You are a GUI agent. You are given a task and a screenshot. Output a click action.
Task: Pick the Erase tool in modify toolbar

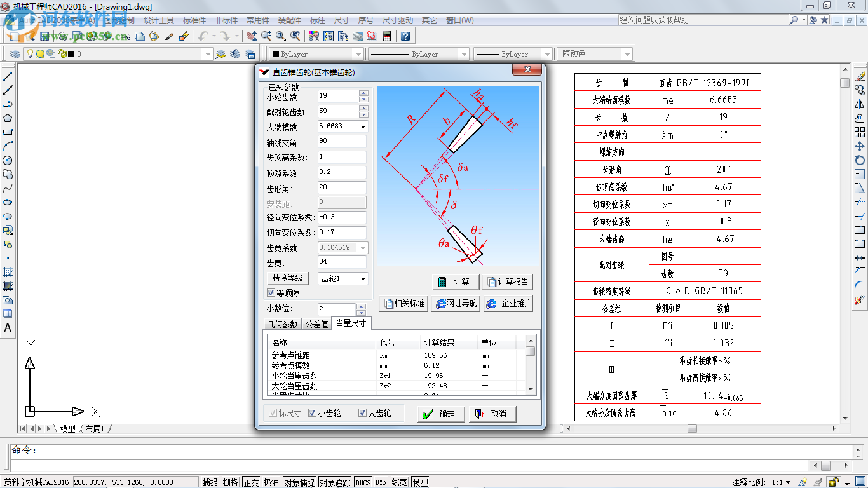860,76
